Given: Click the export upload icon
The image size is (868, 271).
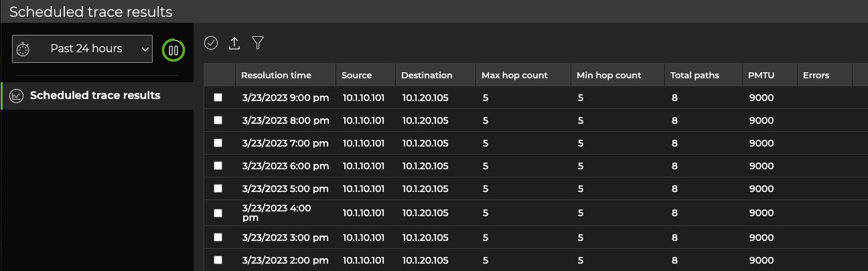Looking at the screenshot, I should point(234,43).
